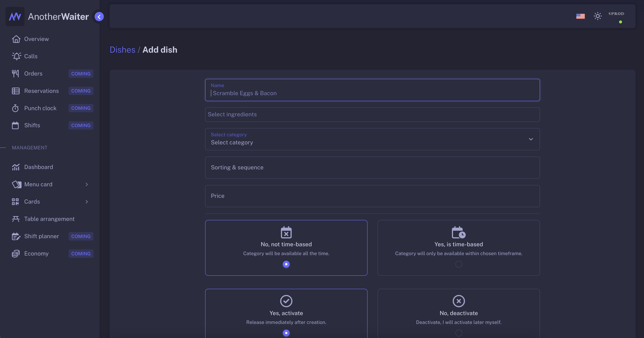This screenshot has width=644, height=338.
Task: Open Orders in the sidebar
Action: [33, 73]
